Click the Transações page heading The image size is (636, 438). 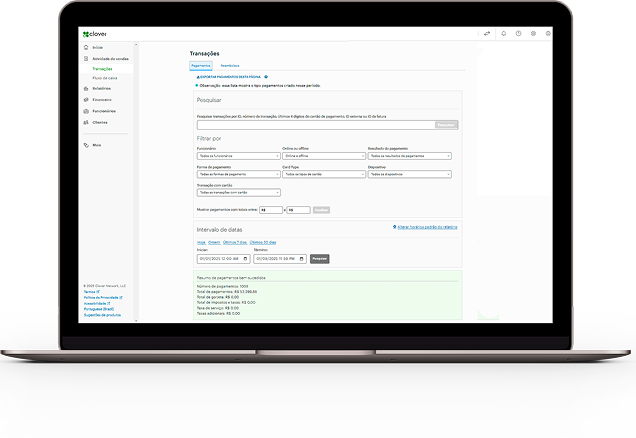click(204, 54)
